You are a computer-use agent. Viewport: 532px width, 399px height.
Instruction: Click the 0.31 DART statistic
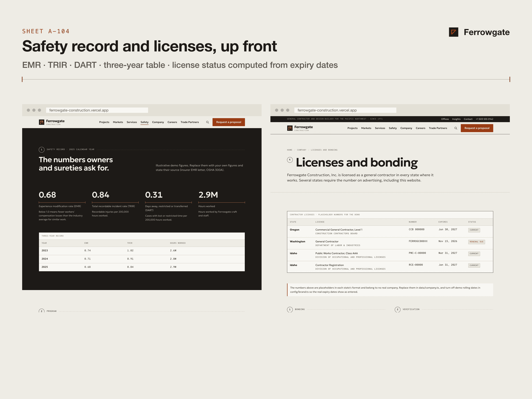(154, 195)
